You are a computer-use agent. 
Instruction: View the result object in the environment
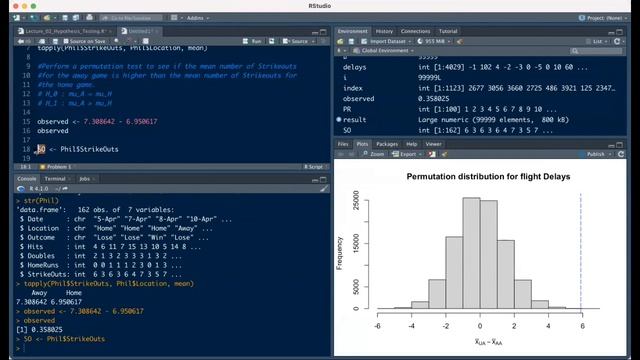point(480,120)
